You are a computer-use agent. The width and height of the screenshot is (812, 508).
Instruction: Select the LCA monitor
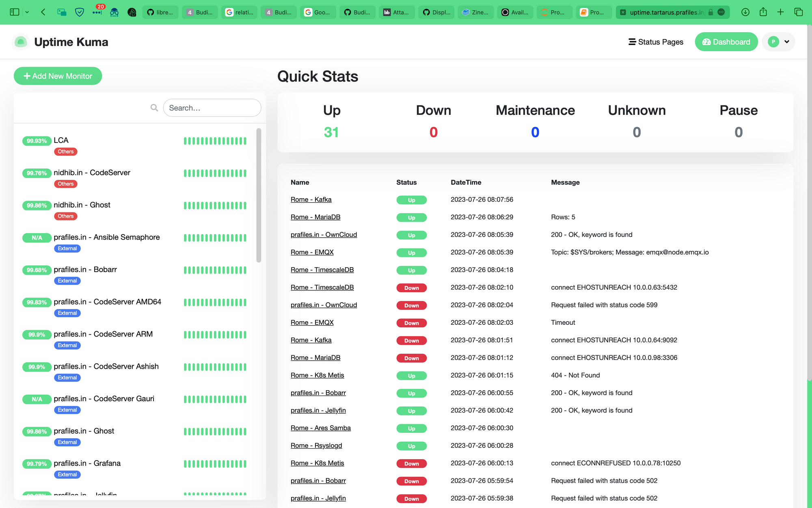point(135,146)
